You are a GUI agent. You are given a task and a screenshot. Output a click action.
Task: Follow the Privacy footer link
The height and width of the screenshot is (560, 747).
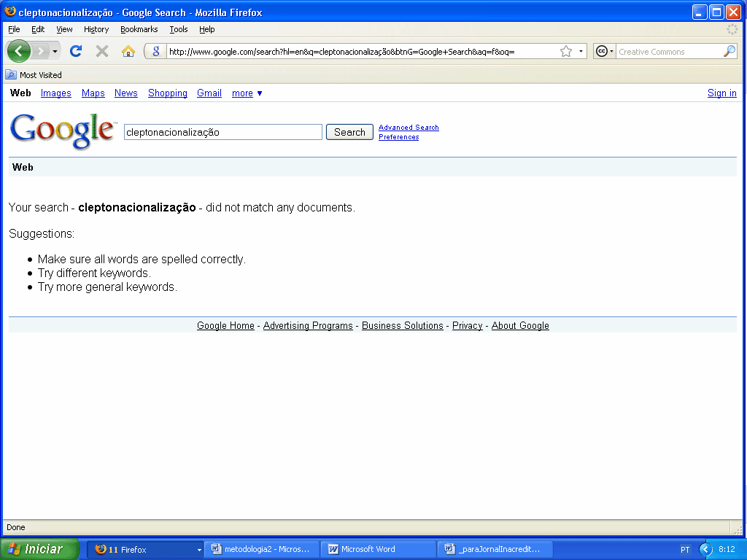(x=468, y=325)
